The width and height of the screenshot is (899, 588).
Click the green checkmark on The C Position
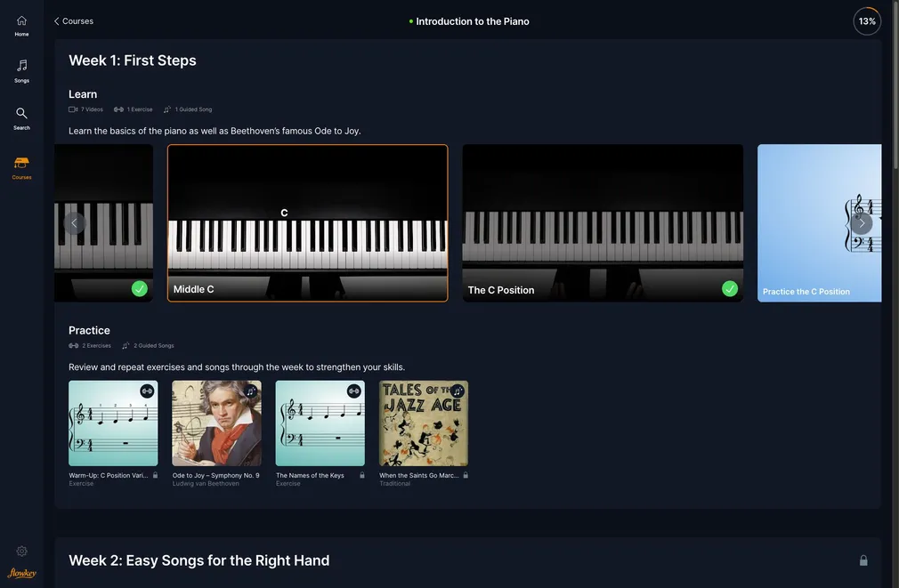[x=729, y=289]
